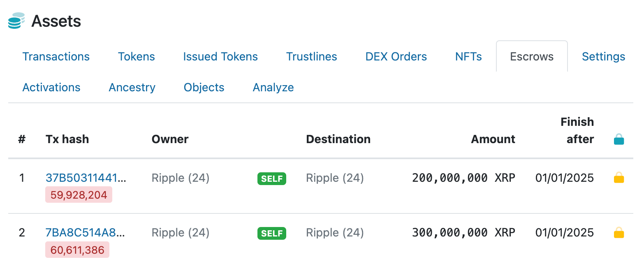
Task: Click the teal lock icon in table header
Action: (x=619, y=139)
